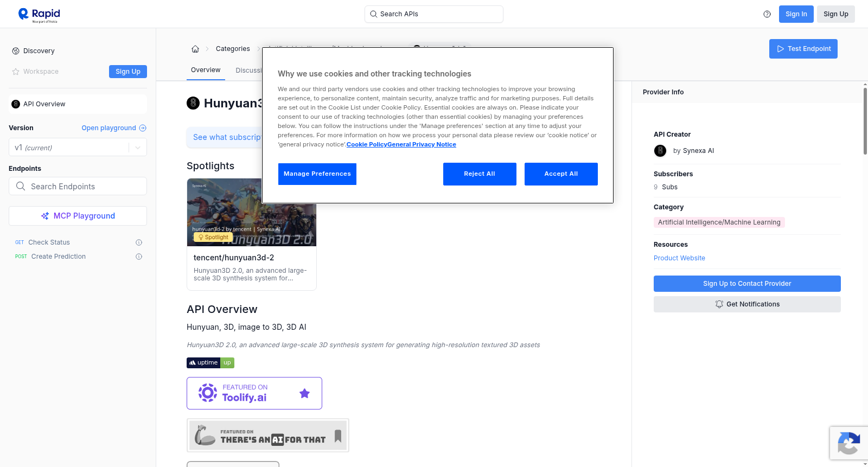This screenshot has height=467, width=868.
Task: Click the by Synexa AI creator name
Action: pos(693,151)
